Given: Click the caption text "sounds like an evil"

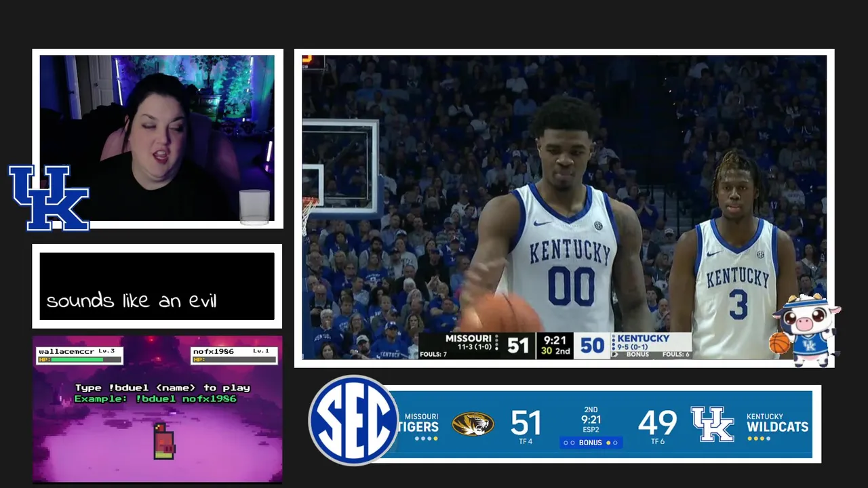Looking at the screenshot, I should pos(132,300).
